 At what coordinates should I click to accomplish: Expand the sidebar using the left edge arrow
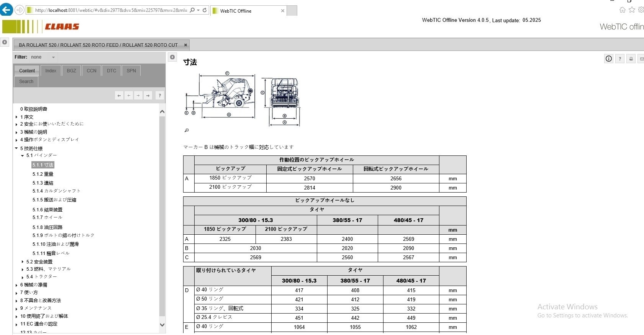[x=5, y=42]
